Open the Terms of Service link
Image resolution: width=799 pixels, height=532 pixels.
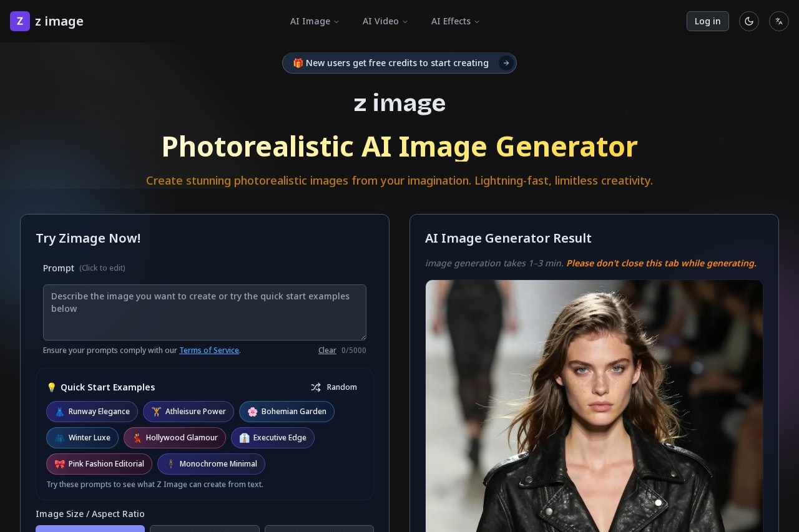209,350
